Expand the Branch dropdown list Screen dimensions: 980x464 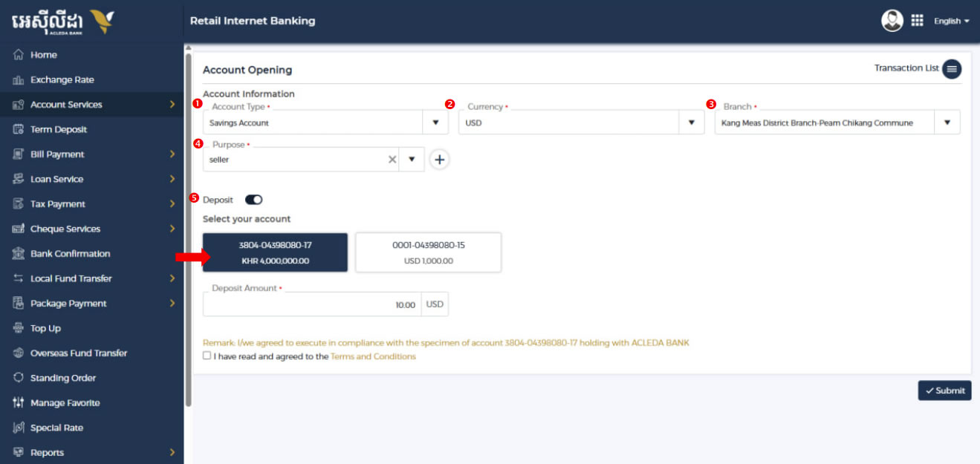(947, 122)
